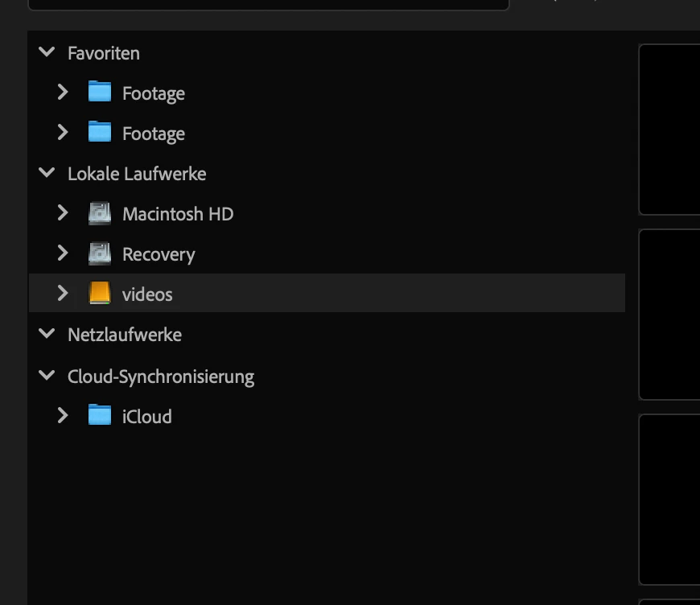The height and width of the screenshot is (605, 700).
Task: Select the Macintosh HD label
Action: point(178,214)
